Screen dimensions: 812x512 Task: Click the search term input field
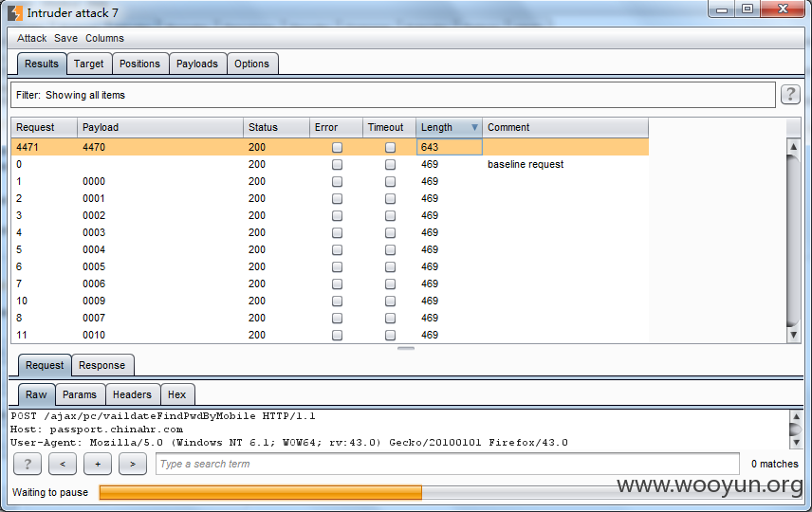coord(448,464)
